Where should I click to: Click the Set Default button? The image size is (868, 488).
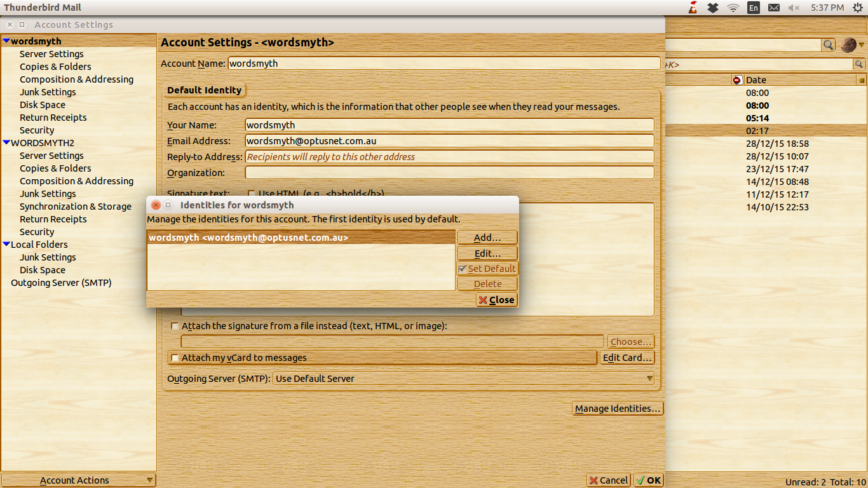pyautogui.click(x=487, y=269)
